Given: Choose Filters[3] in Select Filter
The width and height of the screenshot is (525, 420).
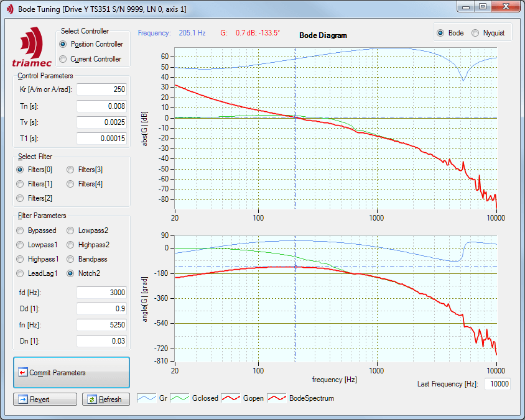Looking at the screenshot, I should (71, 170).
